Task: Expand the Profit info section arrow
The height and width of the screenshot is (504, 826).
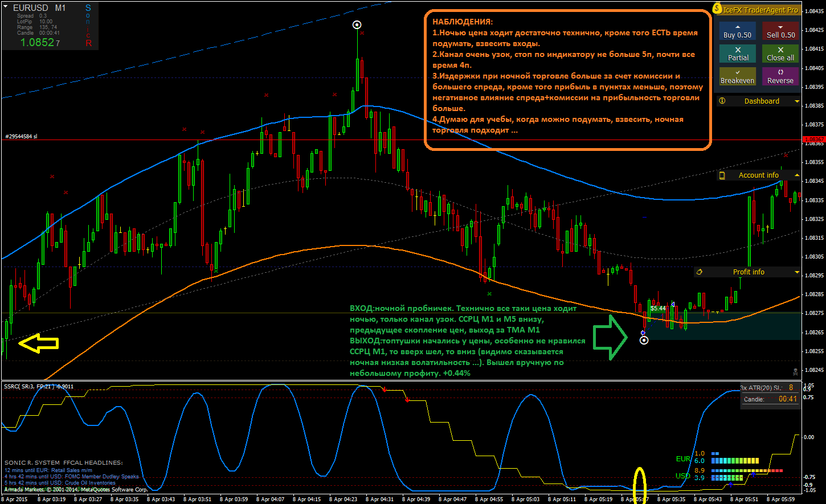Action: click(796, 272)
